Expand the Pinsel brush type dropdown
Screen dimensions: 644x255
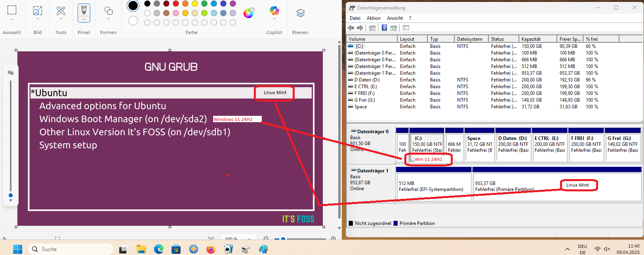[84, 19]
